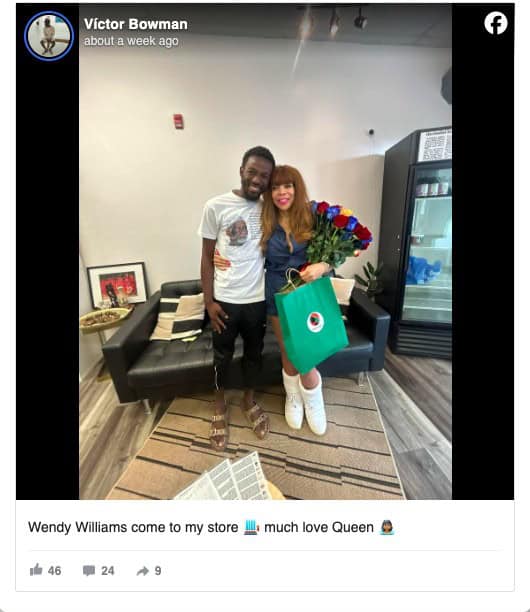Click the red fire alarm on wall

[178, 121]
